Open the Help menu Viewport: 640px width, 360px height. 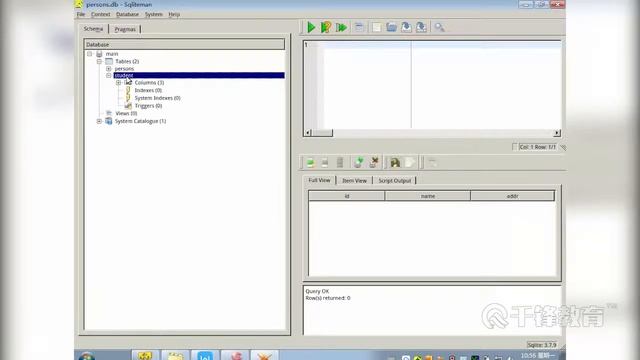[x=174, y=14]
